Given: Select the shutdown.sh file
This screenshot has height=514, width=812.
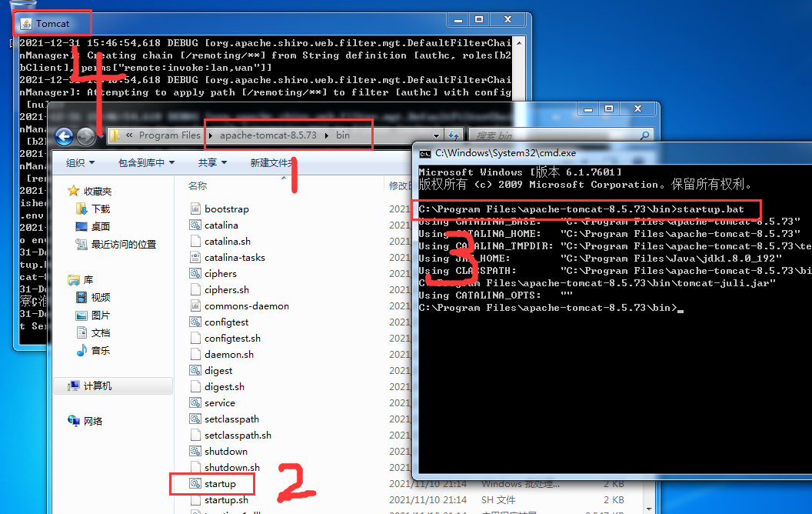Looking at the screenshot, I should pos(232,467).
